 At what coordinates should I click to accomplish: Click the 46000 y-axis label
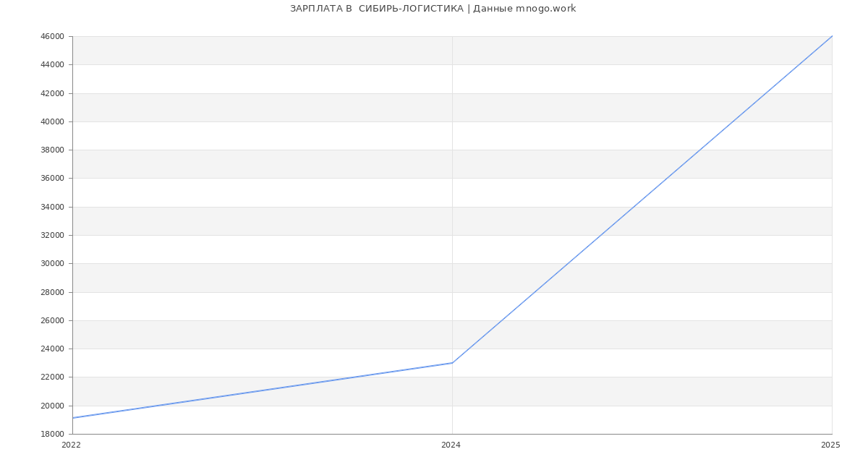coord(52,36)
